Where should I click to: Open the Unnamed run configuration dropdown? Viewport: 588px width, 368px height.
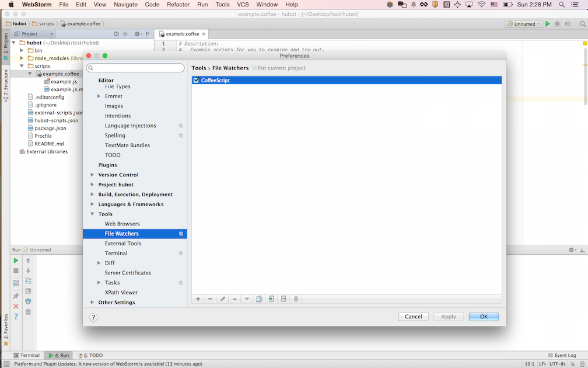click(523, 23)
